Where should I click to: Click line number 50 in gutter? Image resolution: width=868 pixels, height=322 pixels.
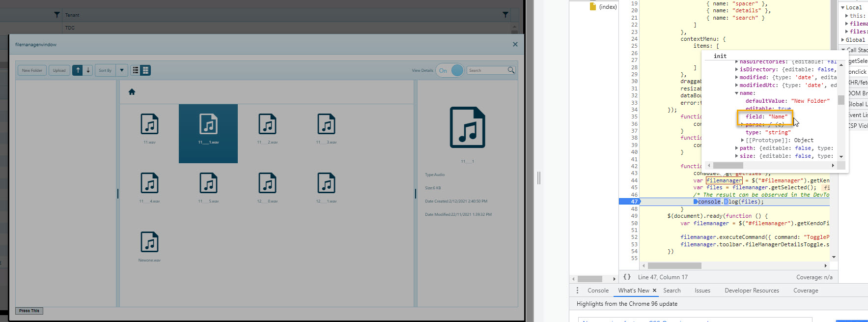[634, 223]
